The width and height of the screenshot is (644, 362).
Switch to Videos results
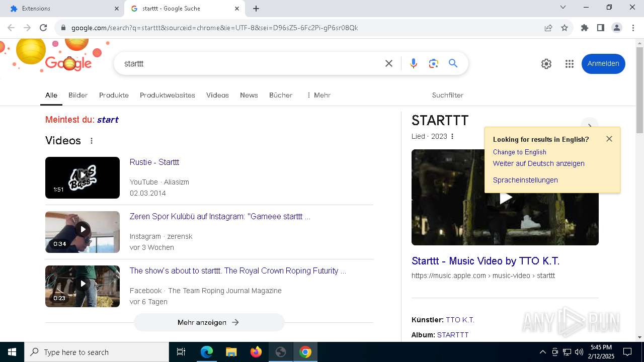pyautogui.click(x=217, y=95)
